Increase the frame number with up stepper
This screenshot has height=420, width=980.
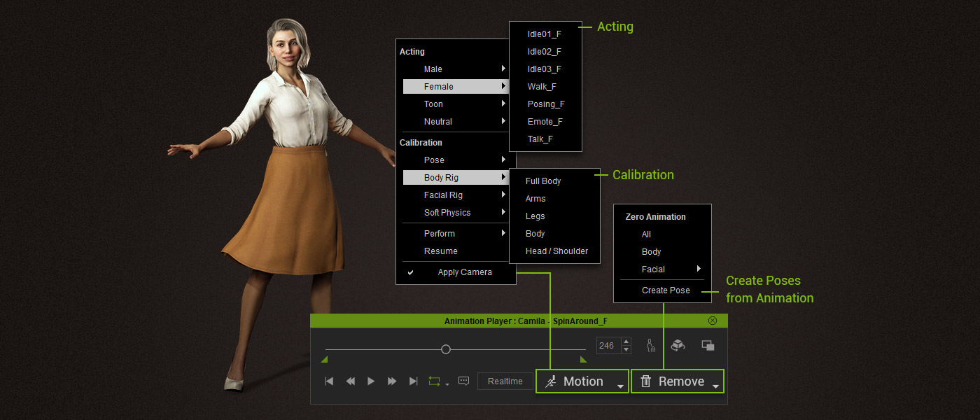click(626, 342)
